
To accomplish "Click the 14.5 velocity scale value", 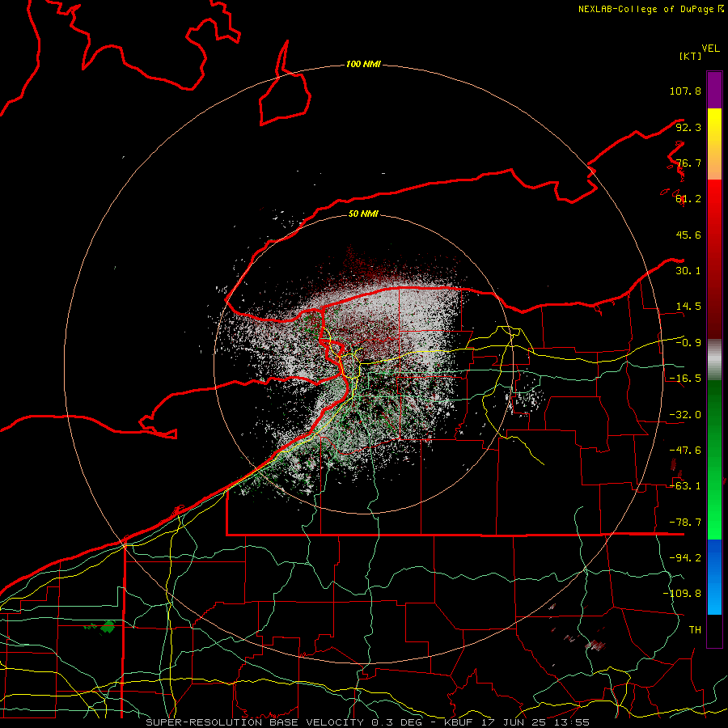I will coord(688,307).
